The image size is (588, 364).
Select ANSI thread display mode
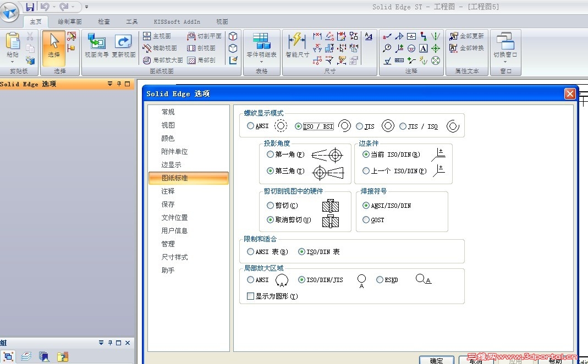click(x=250, y=126)
